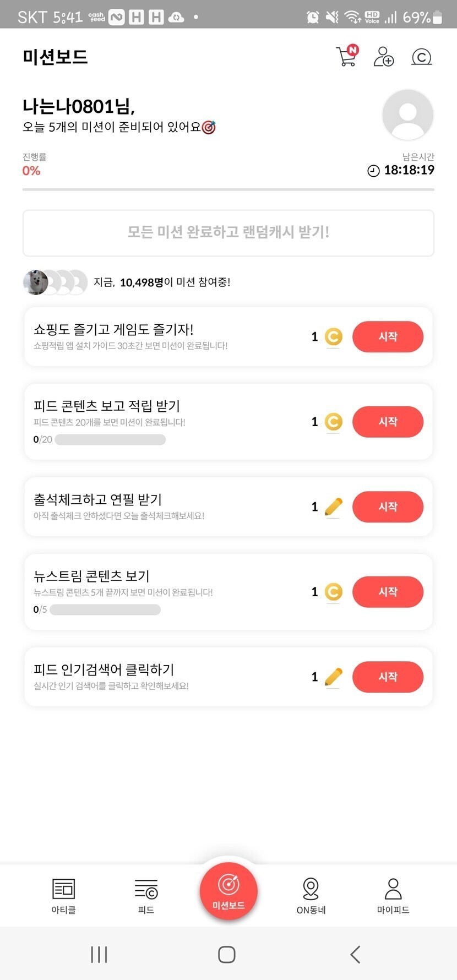
Task: Tap the profile avatar picture
Action: 407,115
